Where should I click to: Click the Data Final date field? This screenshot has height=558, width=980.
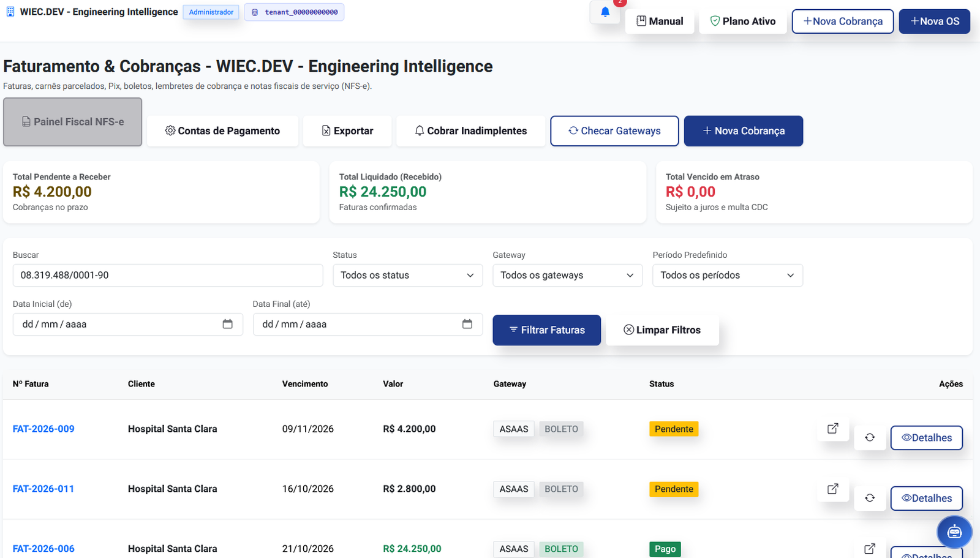pyautogui.click(x=367, y=325)
